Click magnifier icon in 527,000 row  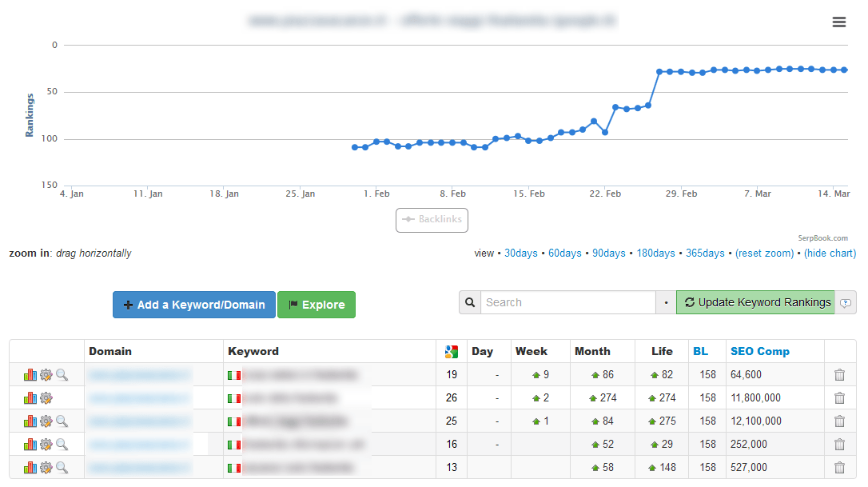pyautogui.click(x=62, y=468)
